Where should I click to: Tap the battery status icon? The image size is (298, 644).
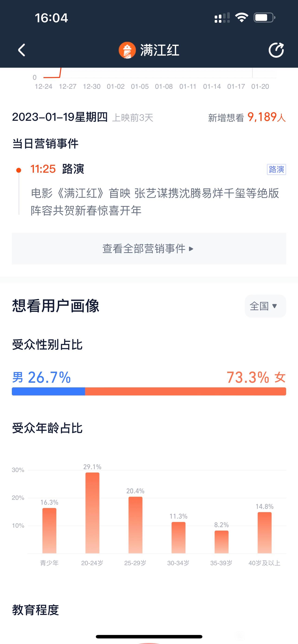265,18
